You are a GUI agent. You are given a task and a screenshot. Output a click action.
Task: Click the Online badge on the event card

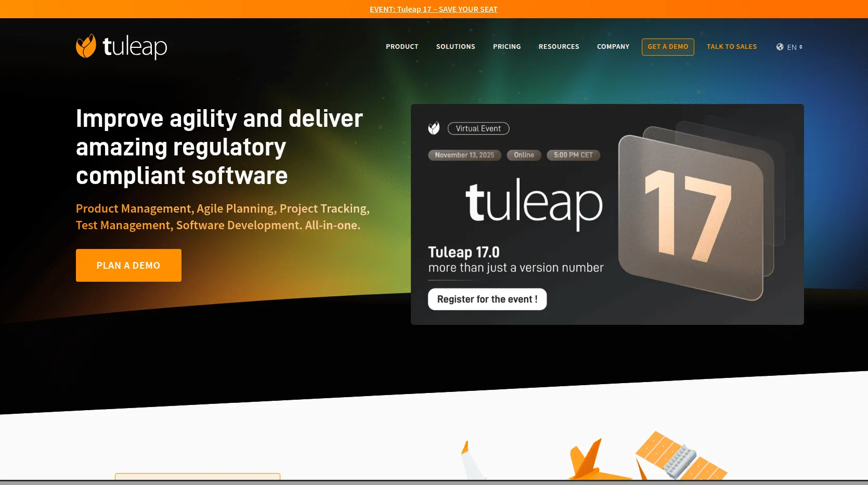coord(523,155)
